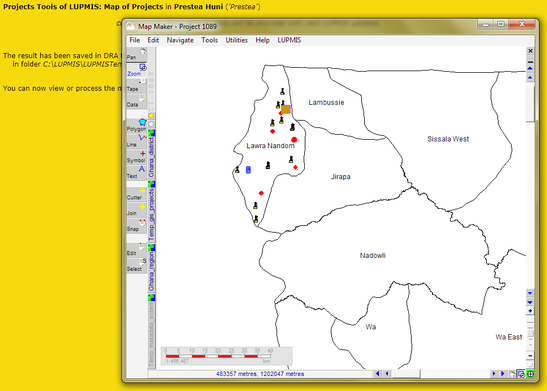Choose the Symbol placement tool
Image resolution: width=547 pixels, height=391 pixels.
click(136, 157)
